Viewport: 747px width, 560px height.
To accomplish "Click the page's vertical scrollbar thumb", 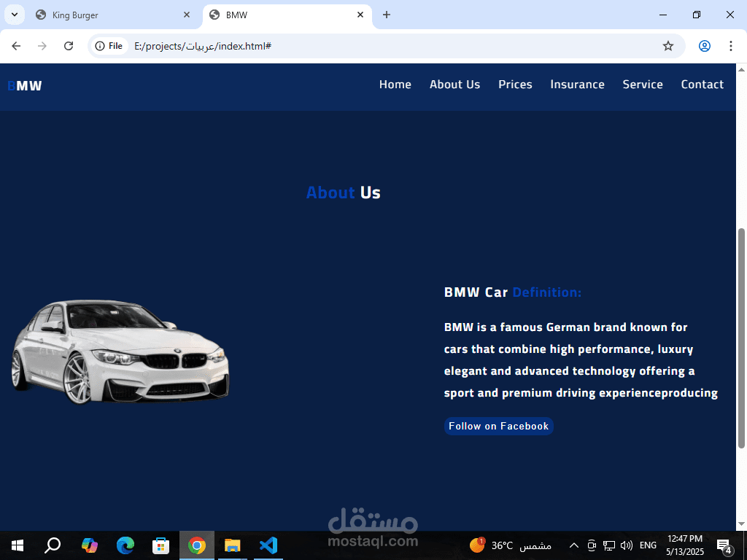I will click(x=741, y=338).
